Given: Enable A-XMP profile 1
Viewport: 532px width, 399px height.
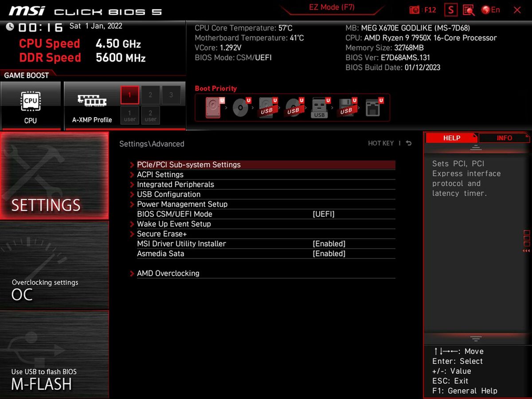Looking at the screenshot, I should [x=130, y=95].
